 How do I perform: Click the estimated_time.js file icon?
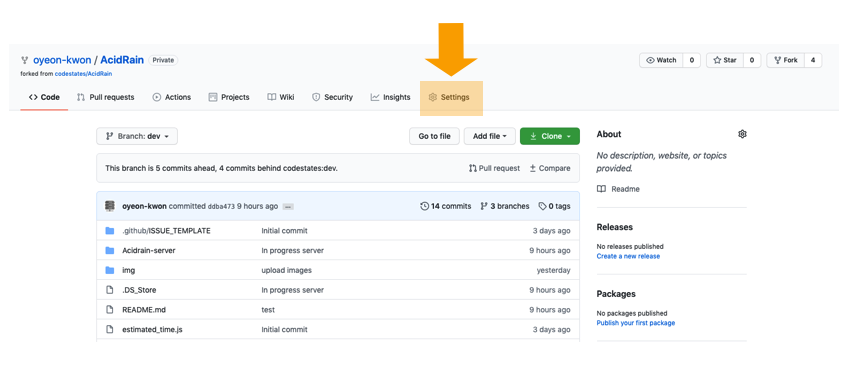[x=110, y=329]
